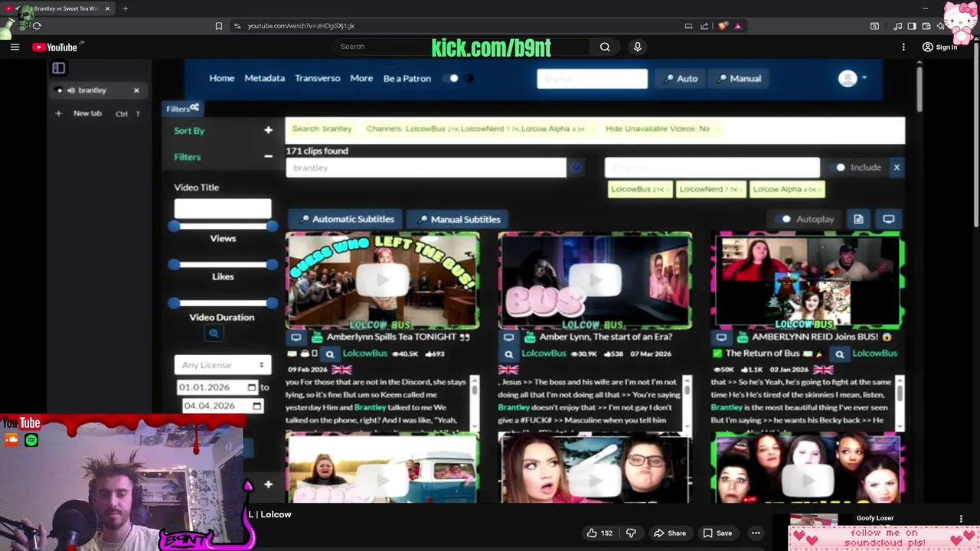Click the document export icon near Autoplay
The height and width of the screenshot is (551, 980).
858,220
